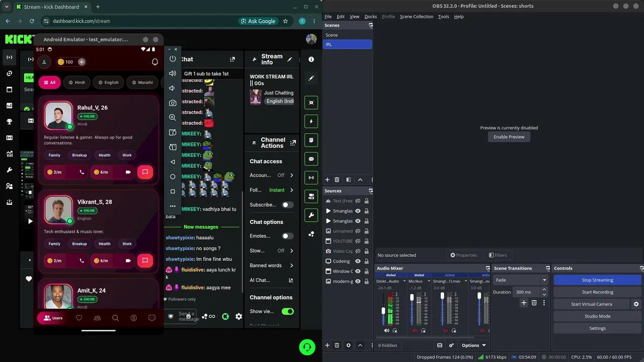Open emulator extended controls three-dots menu

173,206
